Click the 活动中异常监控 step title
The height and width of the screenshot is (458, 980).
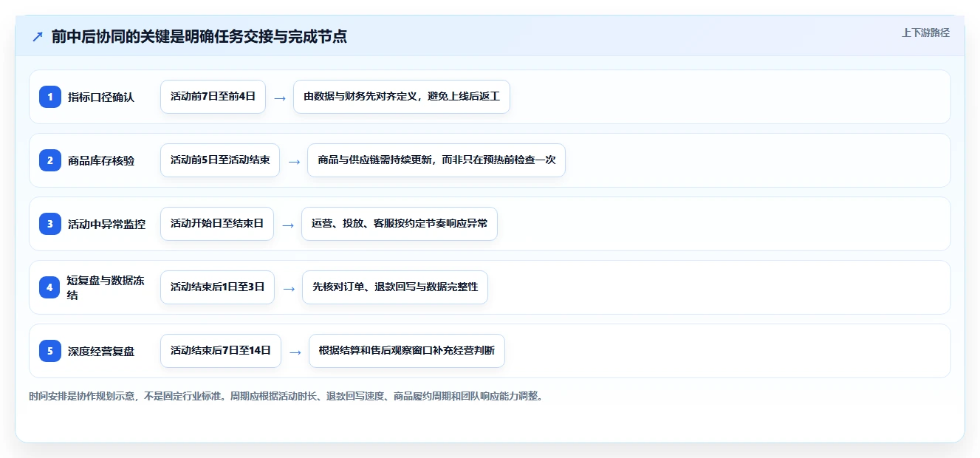click(106, 224)
